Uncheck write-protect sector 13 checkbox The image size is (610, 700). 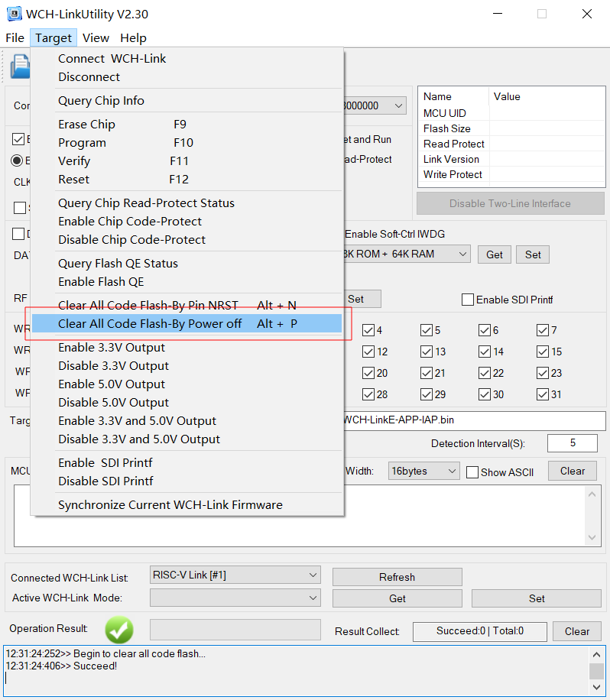(x=427, y=352)
